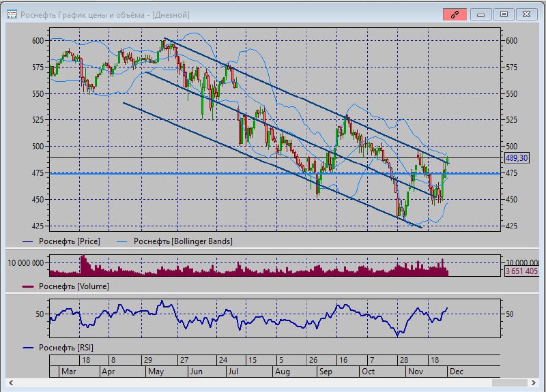The width and height of the screenshot is (546, 392).
Task: Click the Dec month label on time axis
Action: pyautogui.click(x=456, y=372)
